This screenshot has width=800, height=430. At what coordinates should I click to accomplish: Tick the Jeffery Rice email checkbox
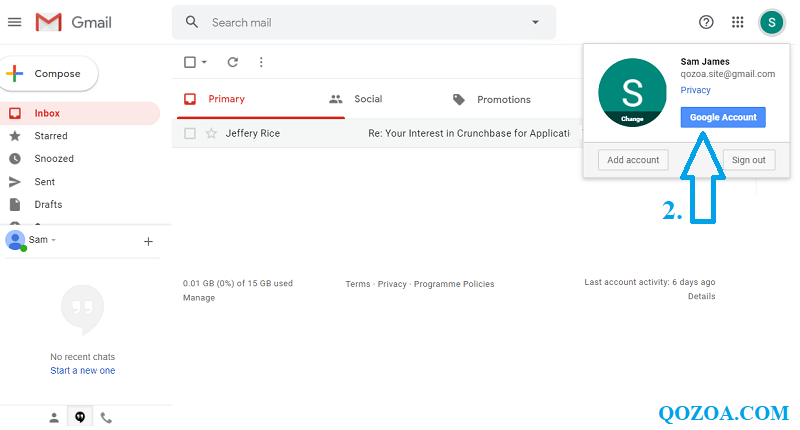click(x=190, y=134)
